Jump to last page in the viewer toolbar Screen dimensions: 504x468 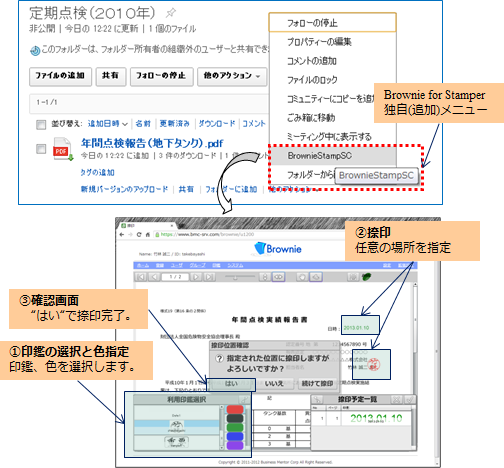click(x=210, y=277)
